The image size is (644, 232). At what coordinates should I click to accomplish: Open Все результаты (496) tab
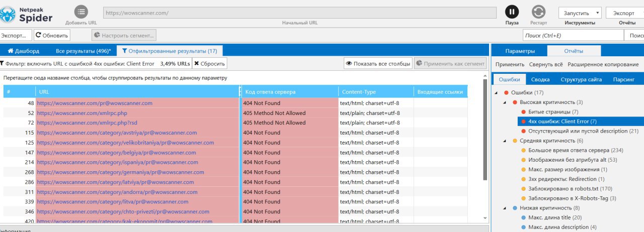(x=83, y=51)
